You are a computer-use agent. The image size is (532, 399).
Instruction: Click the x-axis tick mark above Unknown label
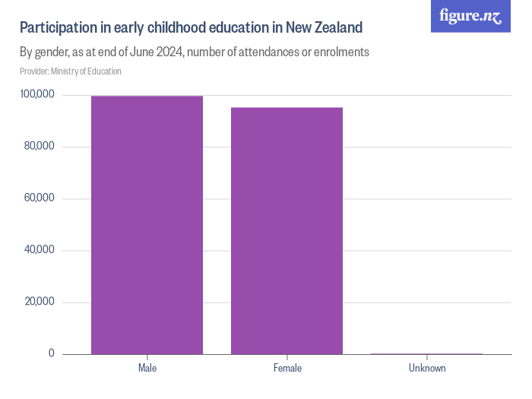tap(427, 358)
